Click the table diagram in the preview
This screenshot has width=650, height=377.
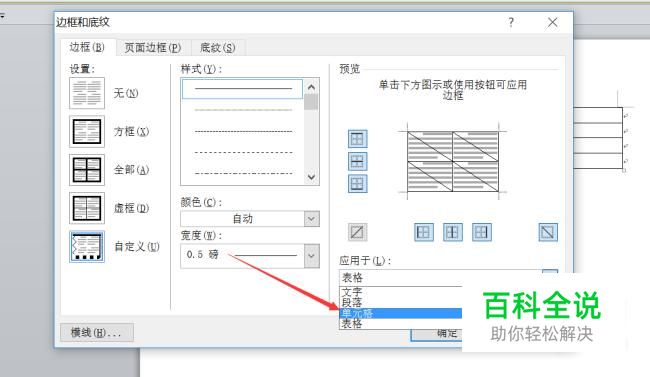pyautogui.click(x=453, y=162)
